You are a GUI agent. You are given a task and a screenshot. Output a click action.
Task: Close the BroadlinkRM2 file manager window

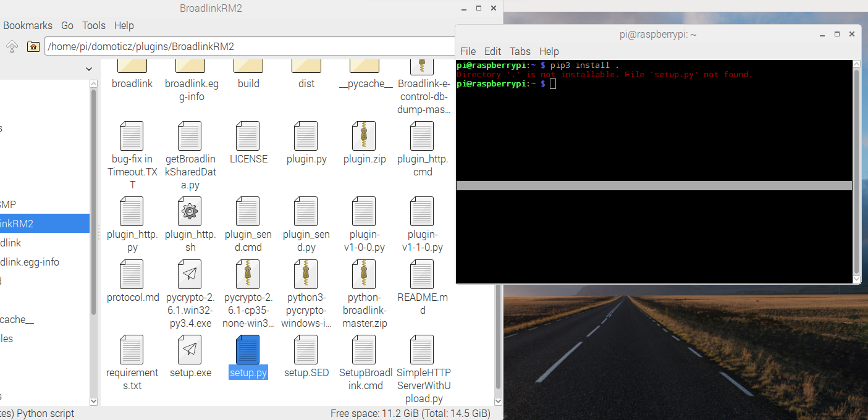(x=493, y=9)
